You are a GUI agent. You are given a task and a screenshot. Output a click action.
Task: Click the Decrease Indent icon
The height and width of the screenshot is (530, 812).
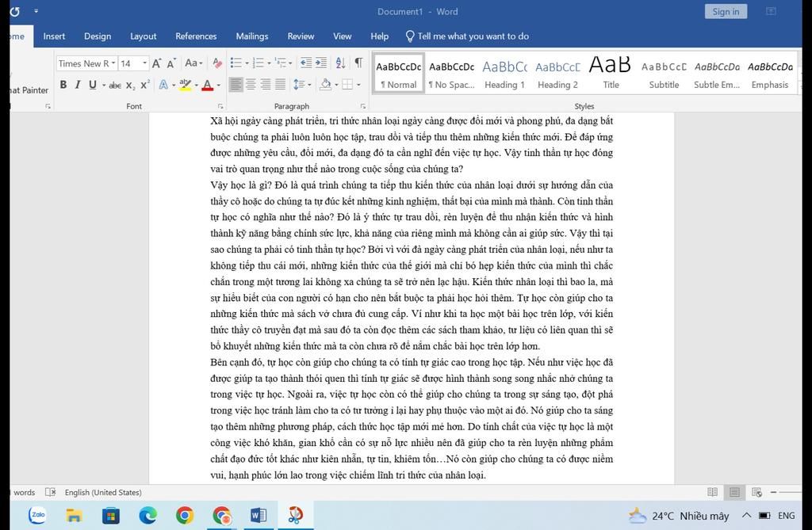click(x=306, y=63)
